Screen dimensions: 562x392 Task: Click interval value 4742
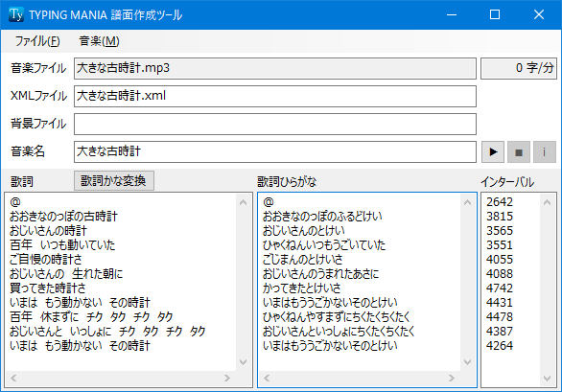tap(500, 288)
